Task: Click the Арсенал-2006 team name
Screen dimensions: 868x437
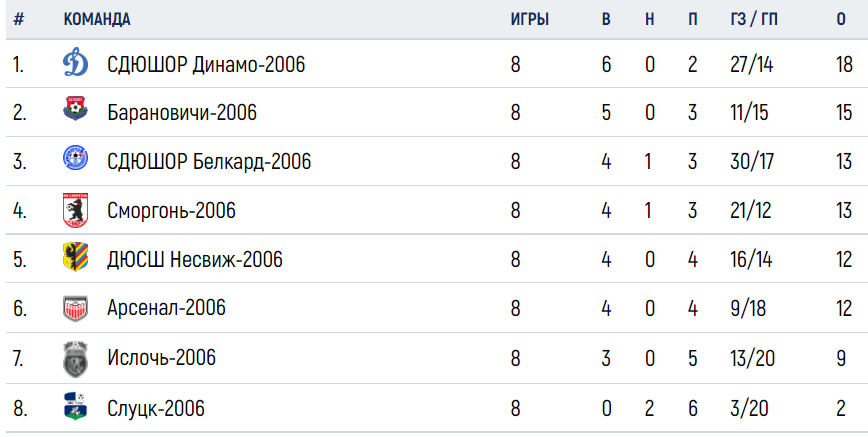Action: [166, 308]
